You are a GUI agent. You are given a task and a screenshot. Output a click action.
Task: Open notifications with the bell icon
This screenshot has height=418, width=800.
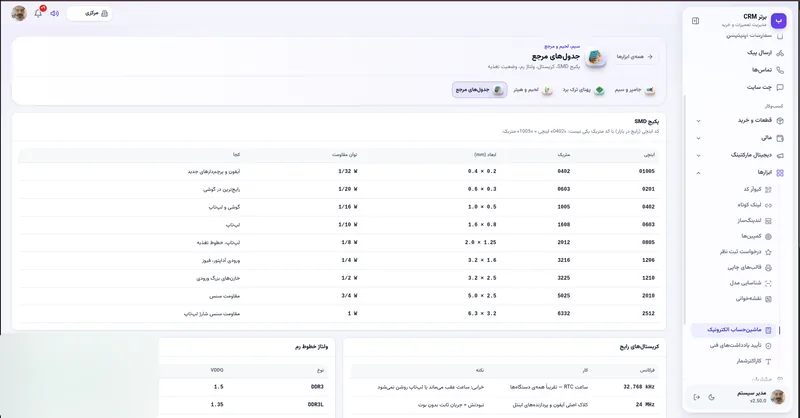[38, 13]
